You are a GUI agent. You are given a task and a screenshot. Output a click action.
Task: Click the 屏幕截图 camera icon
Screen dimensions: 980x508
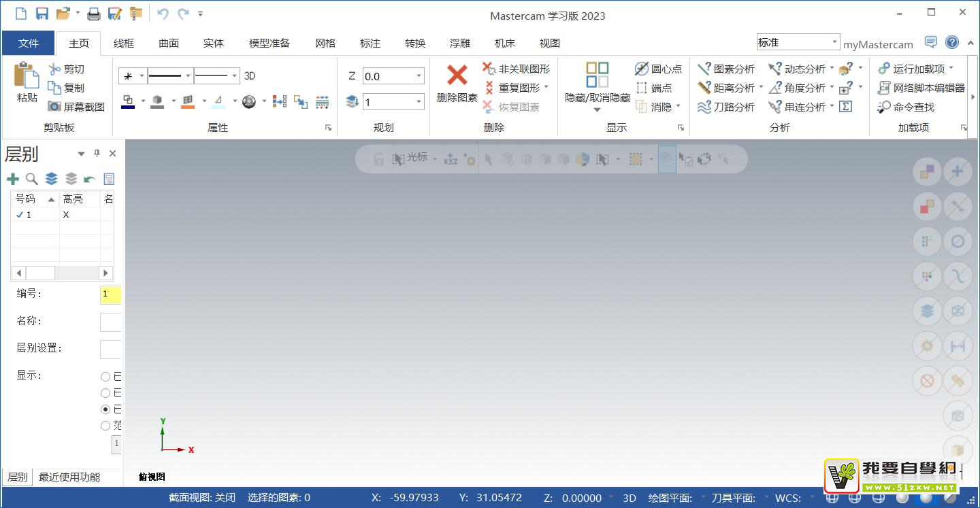pos(54,107)
